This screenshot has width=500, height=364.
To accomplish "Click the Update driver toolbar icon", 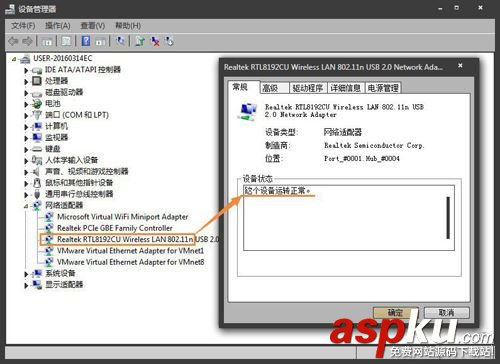I will [x=140, y=41].
